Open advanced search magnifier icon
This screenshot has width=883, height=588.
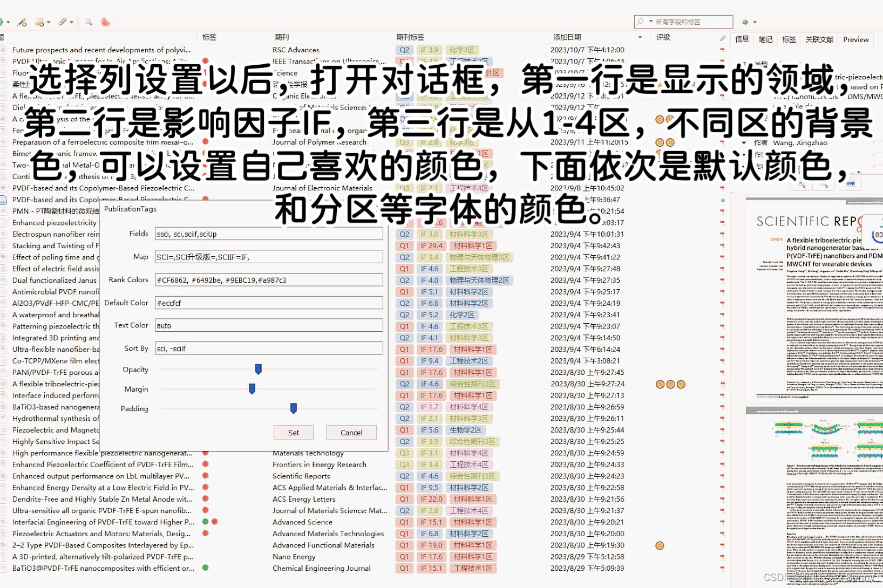tap(88, 22)
